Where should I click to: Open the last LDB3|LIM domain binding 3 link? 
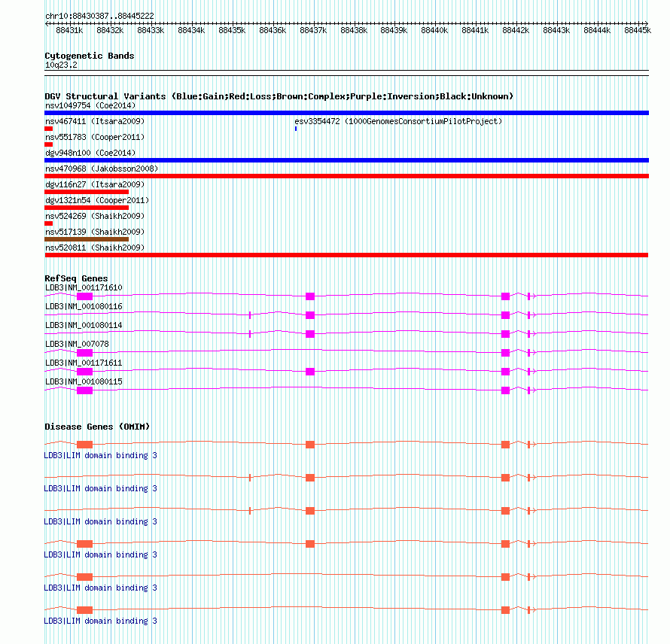tap(100, 621)
